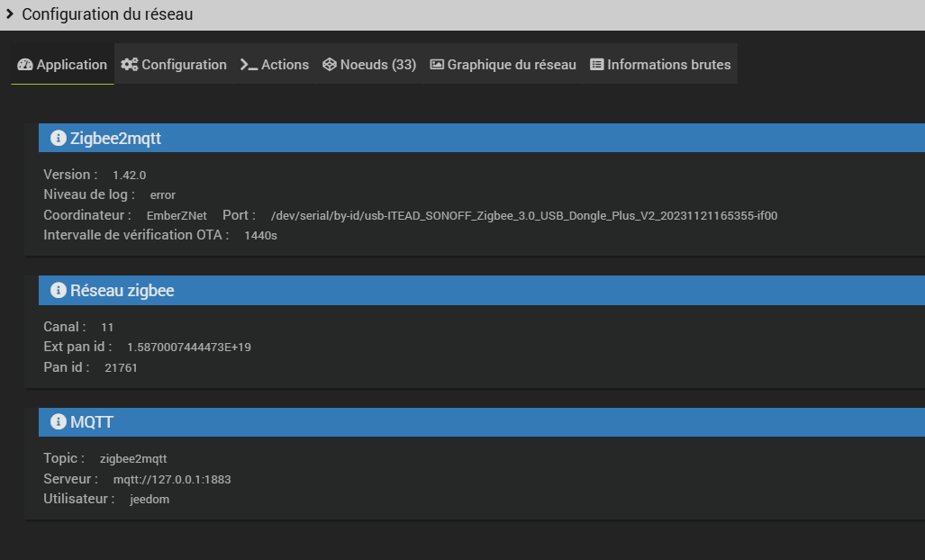
Task: Select the Pan id value 21761
Action: (121, 368)
